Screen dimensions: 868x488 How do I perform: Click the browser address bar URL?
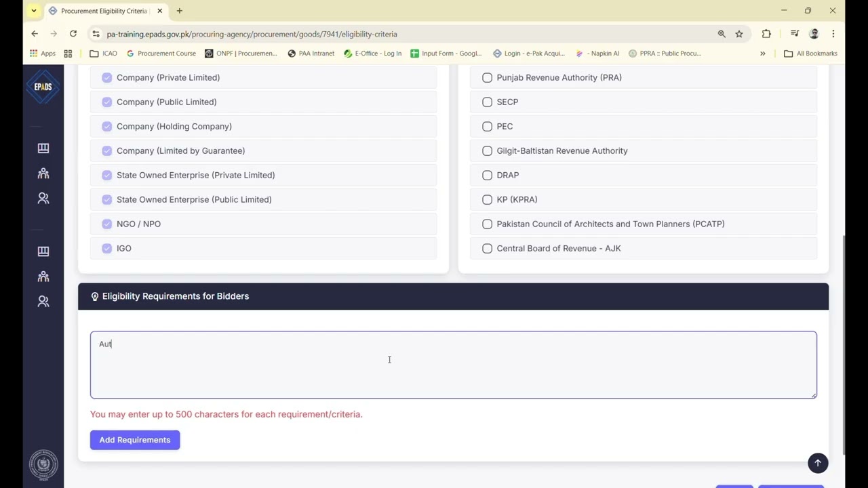click(x=252, y=34)
